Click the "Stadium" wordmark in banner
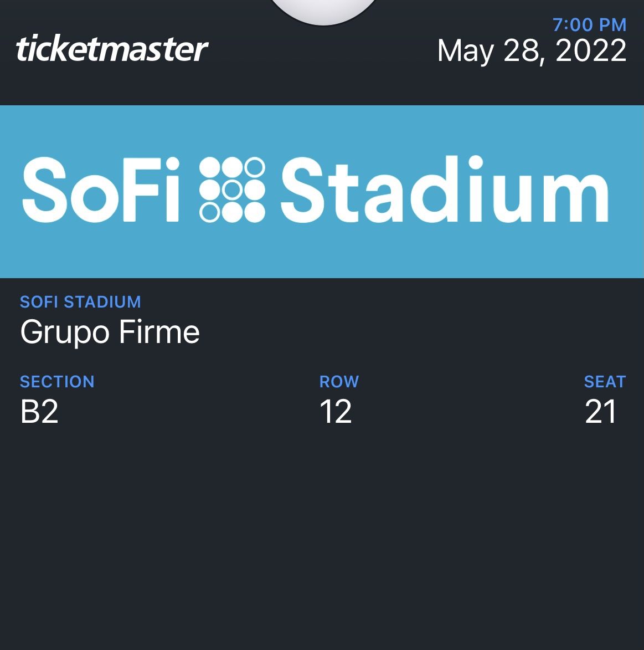644x650 pixels. 445,190
